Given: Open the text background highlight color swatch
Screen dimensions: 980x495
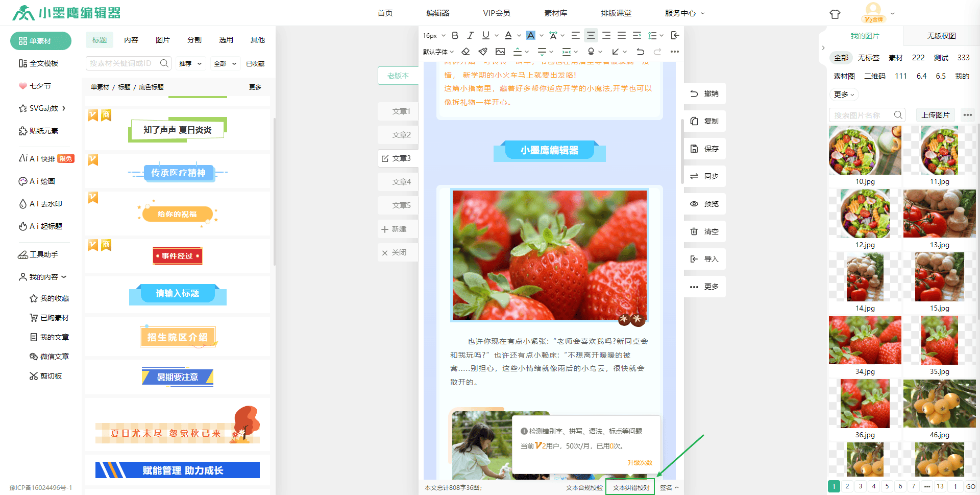Looking at the screenshot, I should [x=531, y=35].
